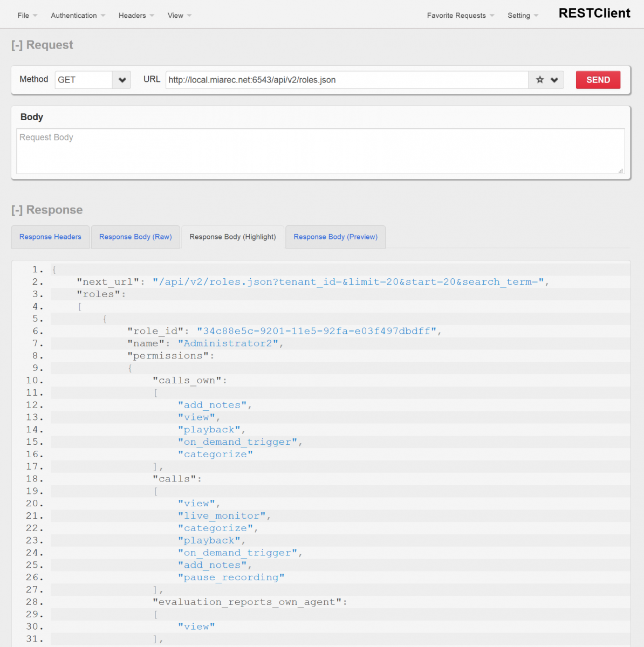Select "pause_recording" value

tap(231, 577)
